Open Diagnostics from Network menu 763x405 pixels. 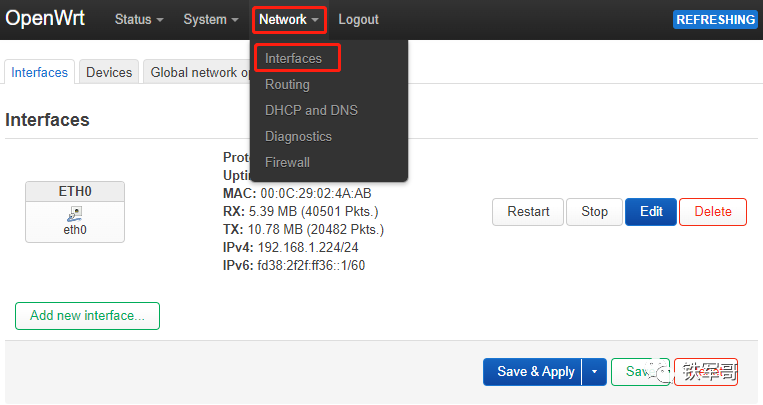[298, 137]
